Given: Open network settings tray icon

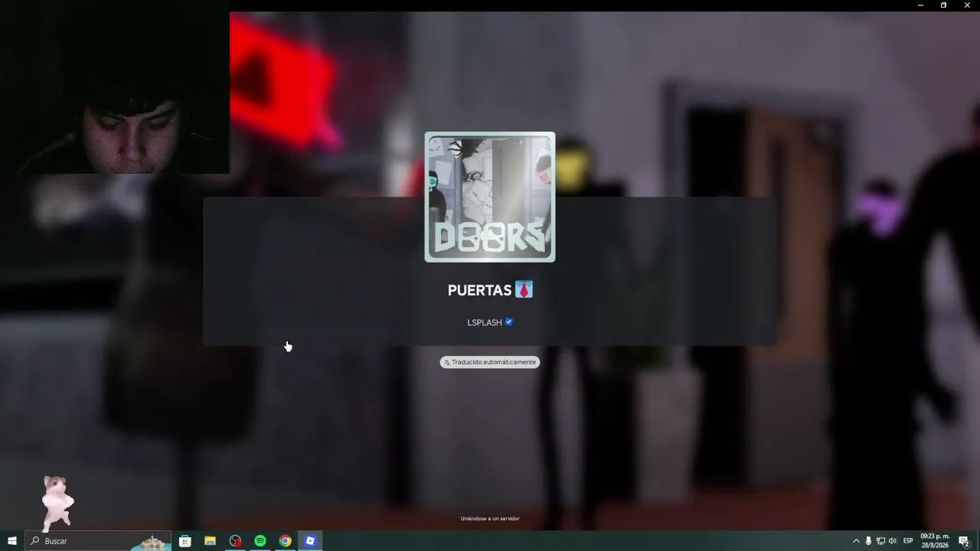Looking at the screenshot, I should tap(880, 541).
